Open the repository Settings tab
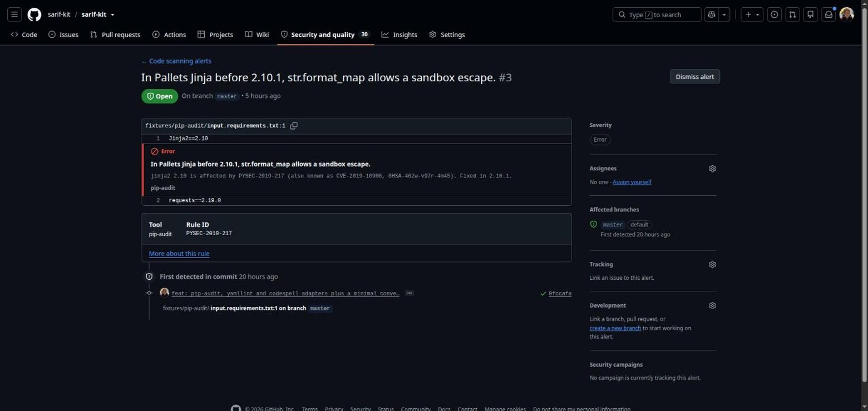The height and width of the screenshot is (411, 868). coord(447,34)
